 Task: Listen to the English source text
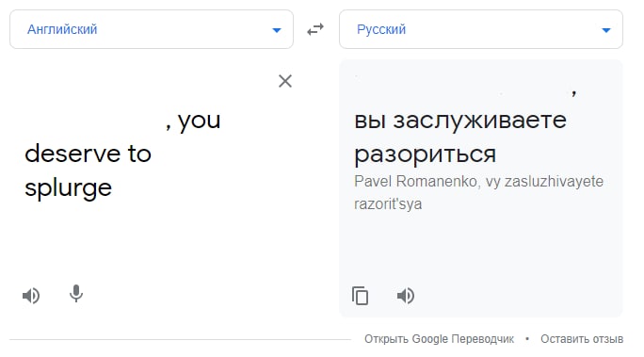[31, 296]
